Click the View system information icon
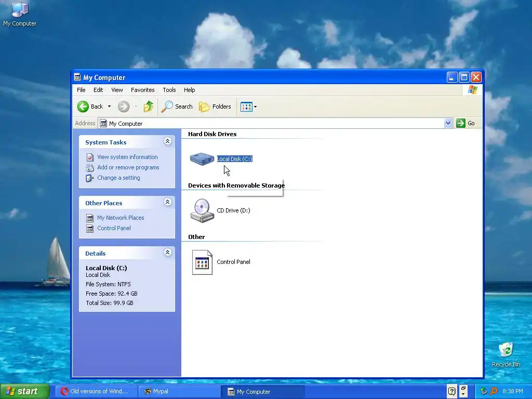The height and width of the screenshot is (399, 532). 90,157
